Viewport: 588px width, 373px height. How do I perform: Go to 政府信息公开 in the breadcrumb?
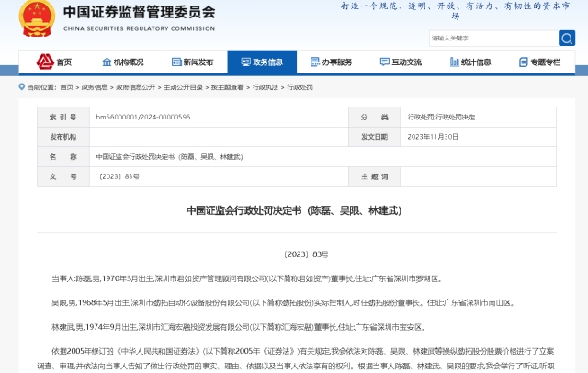(135, 87)
